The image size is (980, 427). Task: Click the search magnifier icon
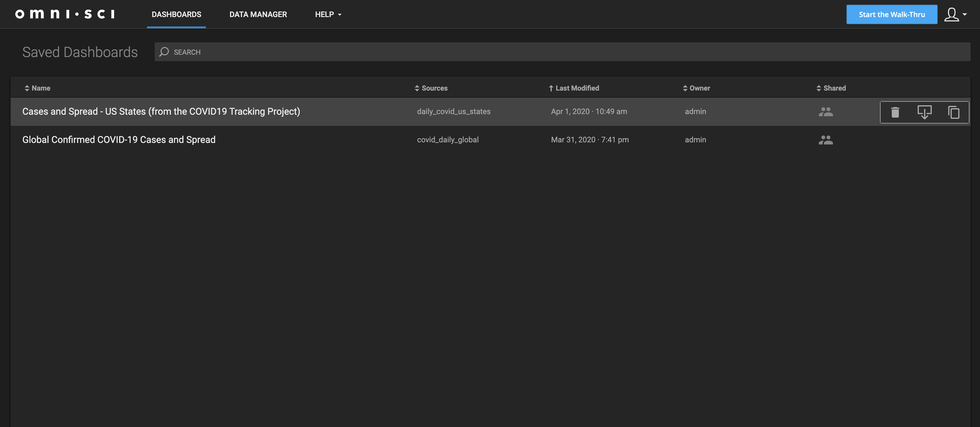(164, 52)
